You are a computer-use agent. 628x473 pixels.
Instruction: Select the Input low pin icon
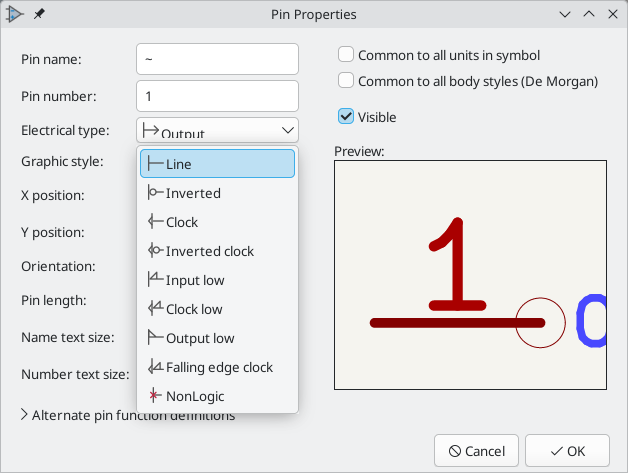[155, 280]
